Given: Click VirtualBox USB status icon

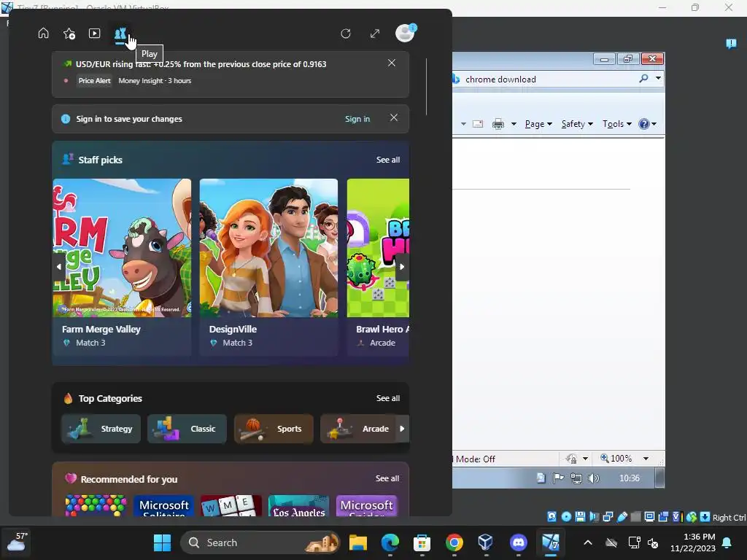Looking at the screenshot, I should tap(622, 517).
